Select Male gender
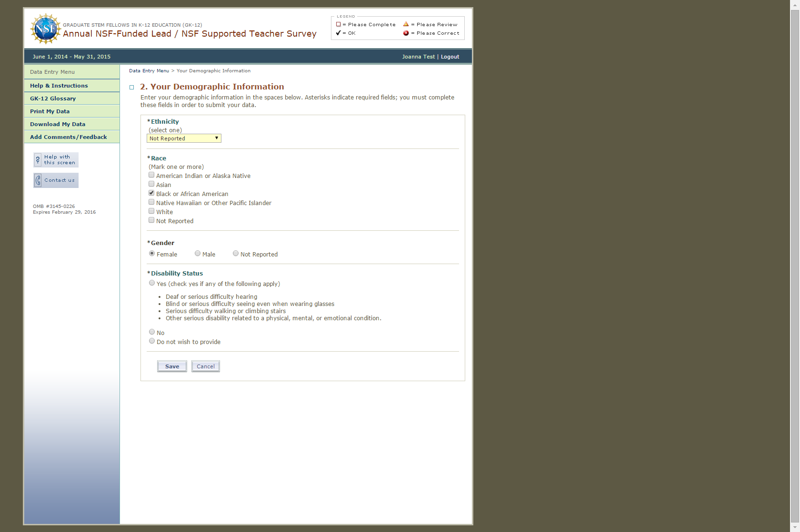The width and height of the screenshot is (800, 532). click(x=198, y=254)
